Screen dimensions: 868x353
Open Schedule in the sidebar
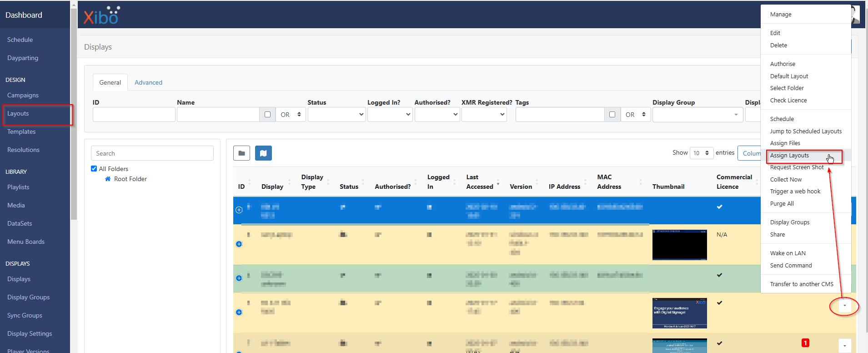tap(20, 40)
